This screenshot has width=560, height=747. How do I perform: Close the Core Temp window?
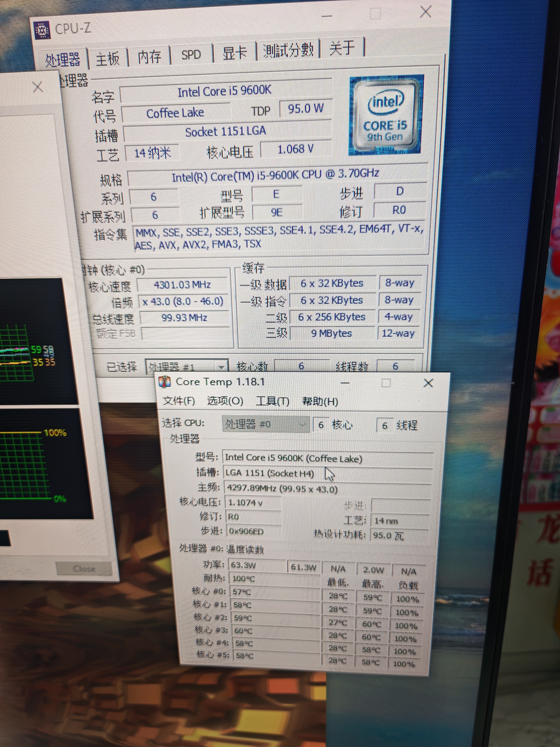point(428,383)
